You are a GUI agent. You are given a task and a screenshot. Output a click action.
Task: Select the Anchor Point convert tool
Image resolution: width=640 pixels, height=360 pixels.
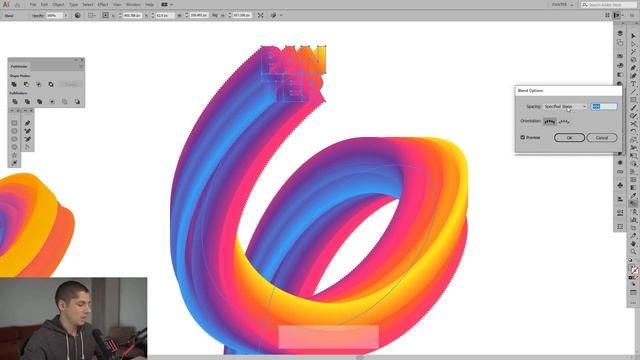27,147
